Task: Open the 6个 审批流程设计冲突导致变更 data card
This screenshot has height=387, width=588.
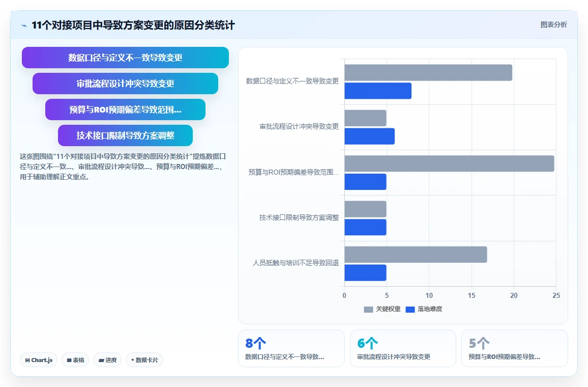Action: point(403,348)
